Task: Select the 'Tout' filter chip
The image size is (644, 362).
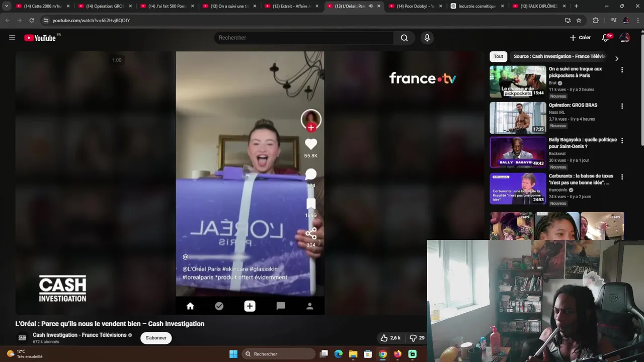Action: [x=498, y=56]
